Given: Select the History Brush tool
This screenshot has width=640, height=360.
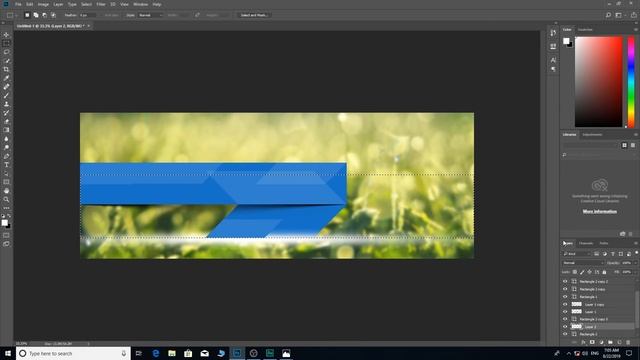Looking at the screenshot, I should click(6, 113).
